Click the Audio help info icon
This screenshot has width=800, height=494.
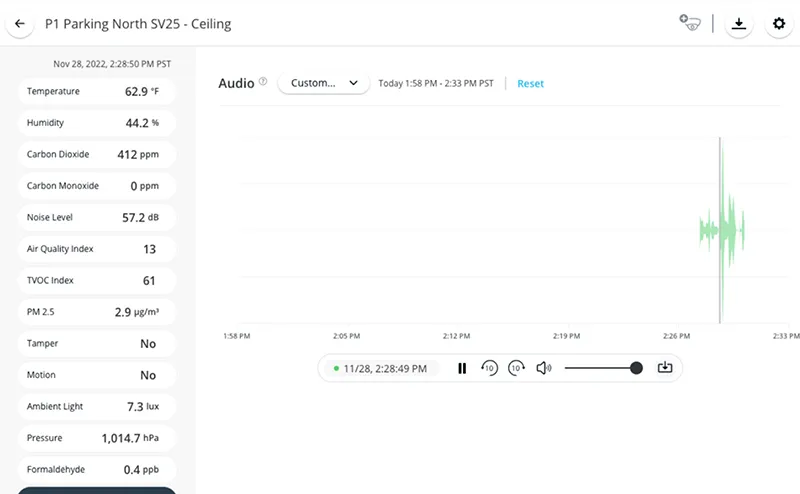[263, 82]
